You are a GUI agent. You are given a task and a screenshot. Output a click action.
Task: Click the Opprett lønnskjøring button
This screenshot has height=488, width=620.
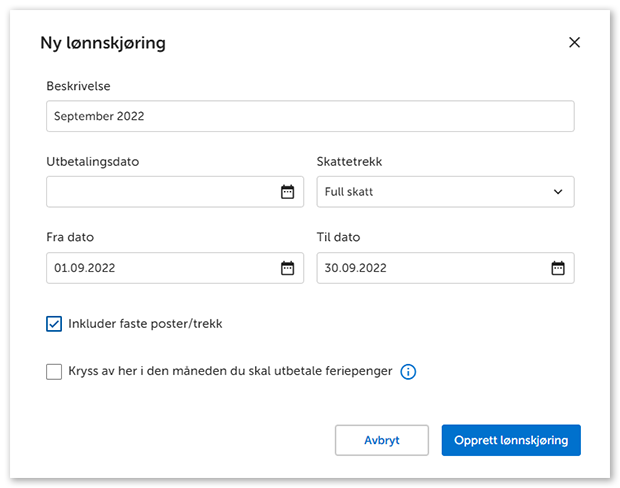point(511,440)
